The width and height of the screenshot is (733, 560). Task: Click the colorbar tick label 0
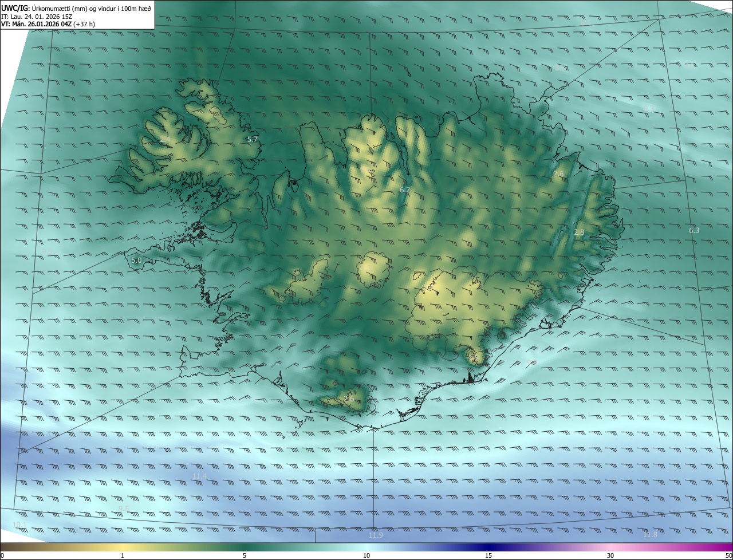pos(2,556)
